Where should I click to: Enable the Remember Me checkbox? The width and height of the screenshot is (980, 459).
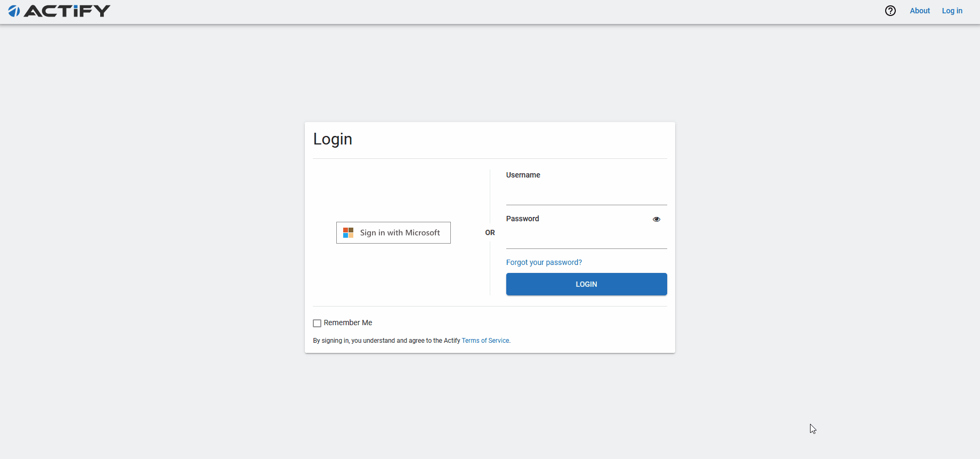click(317, 323)
